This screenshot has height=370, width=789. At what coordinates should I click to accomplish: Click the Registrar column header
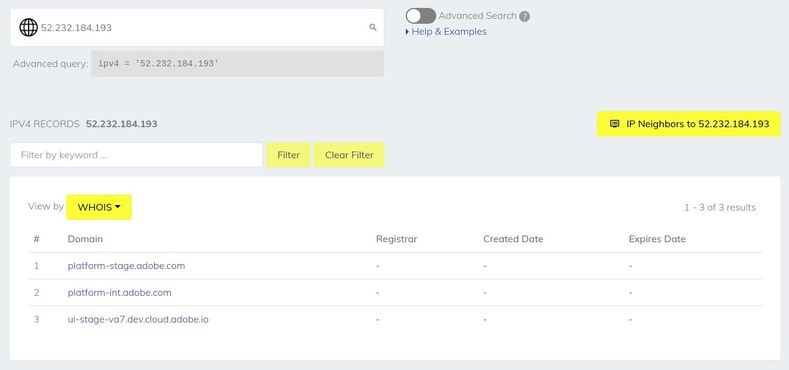point(397,239)
